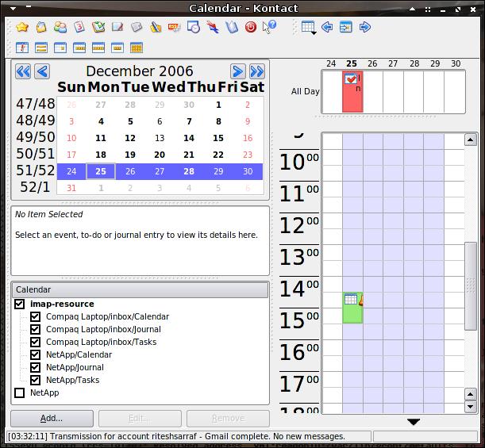Uncheck NetApp/Calendar checkbox
The width and height of the screenshot is (485, 448).
coord(35,354)
